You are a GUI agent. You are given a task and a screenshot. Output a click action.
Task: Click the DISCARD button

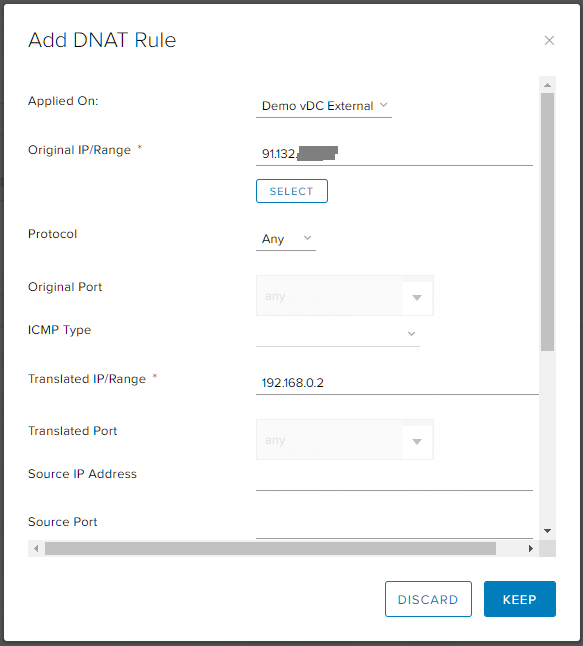[x=428, y=599]
